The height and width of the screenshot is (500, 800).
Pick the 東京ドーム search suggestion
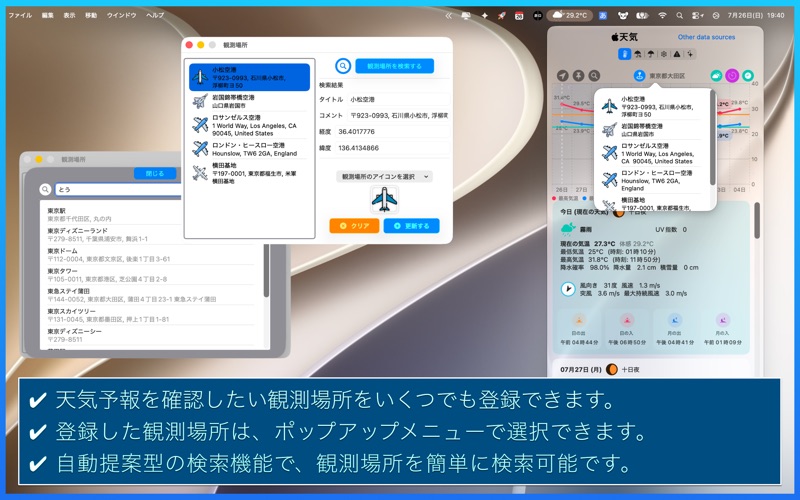coord(151,255)
